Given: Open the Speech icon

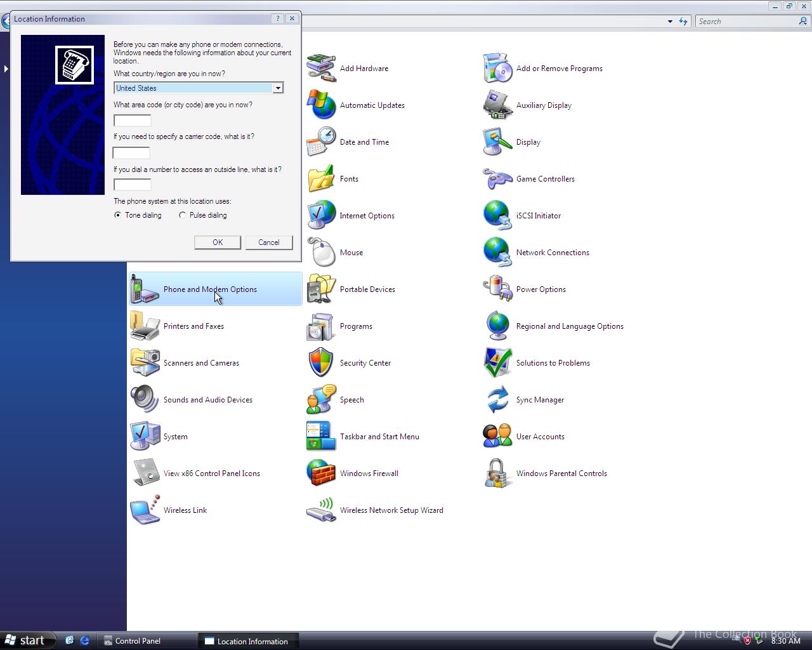Looking at the screenshot, I should pos(321,400).
